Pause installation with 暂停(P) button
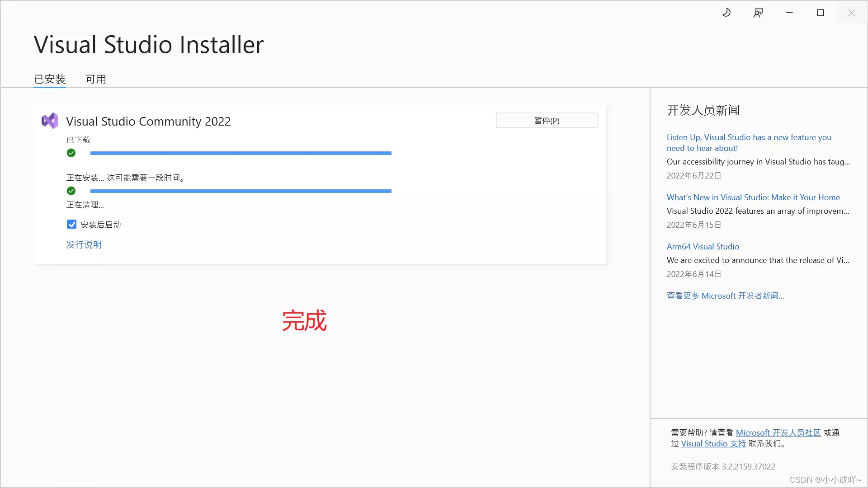Image resolution: width=868 pixels, height=488 pixels. tap(547, 121)
